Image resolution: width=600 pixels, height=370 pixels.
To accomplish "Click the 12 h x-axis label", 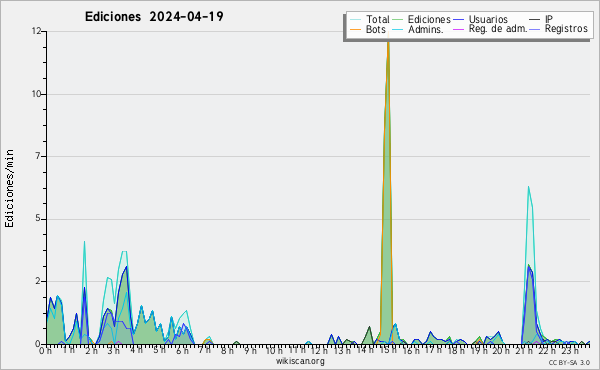I will pos(319,350).
